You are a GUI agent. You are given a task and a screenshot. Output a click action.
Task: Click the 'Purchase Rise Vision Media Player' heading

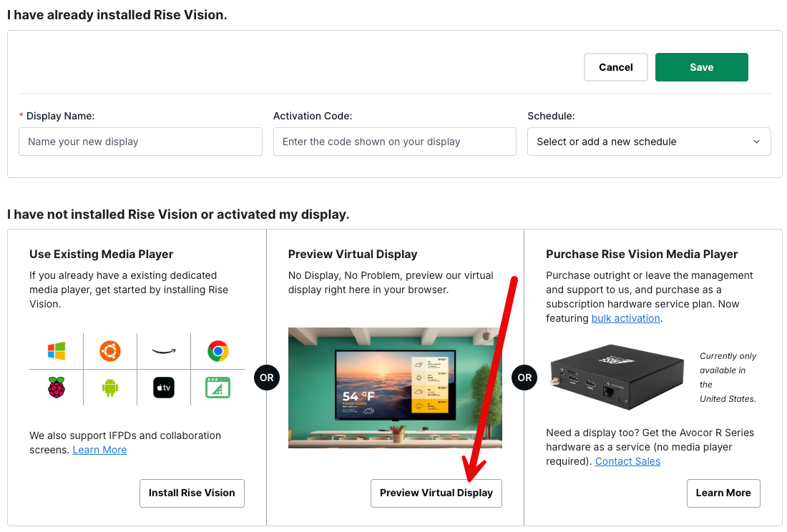tap(642, 255)
